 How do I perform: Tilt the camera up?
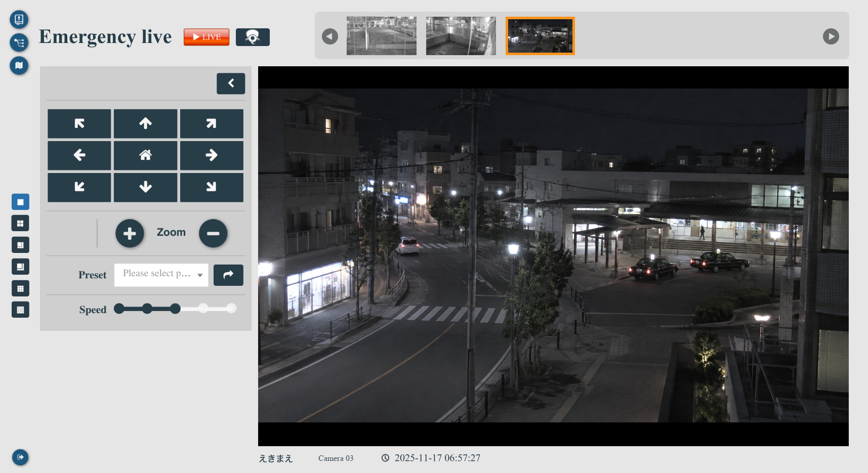tap(146, 123)
